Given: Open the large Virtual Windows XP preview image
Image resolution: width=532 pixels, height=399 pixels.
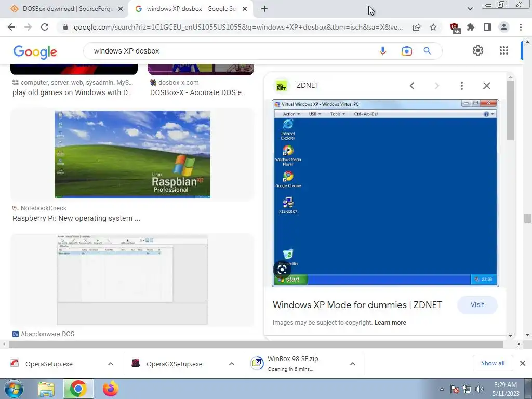Looking at the screenshot, I should click(x=385, y=193).
